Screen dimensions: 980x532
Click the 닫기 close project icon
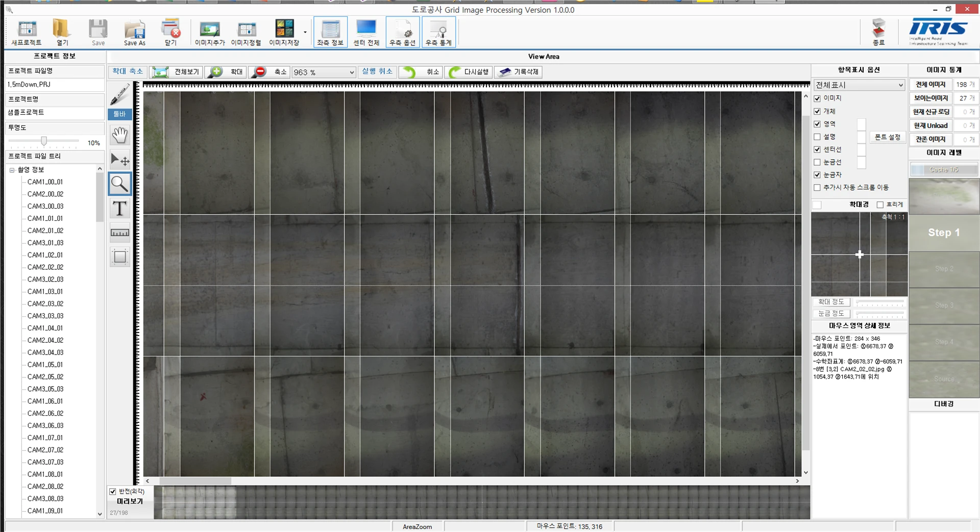(170, 33)
